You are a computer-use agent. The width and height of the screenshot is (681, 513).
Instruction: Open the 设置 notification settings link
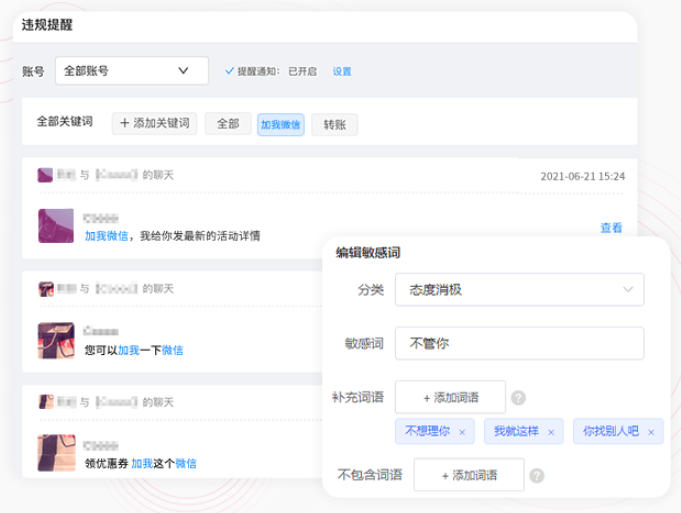click(x=342, y=72)
